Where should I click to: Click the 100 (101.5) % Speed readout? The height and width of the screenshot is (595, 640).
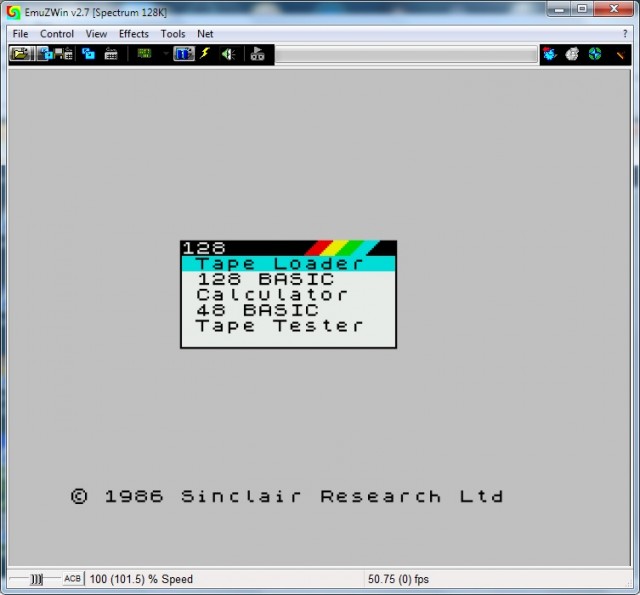click(141, 579)
